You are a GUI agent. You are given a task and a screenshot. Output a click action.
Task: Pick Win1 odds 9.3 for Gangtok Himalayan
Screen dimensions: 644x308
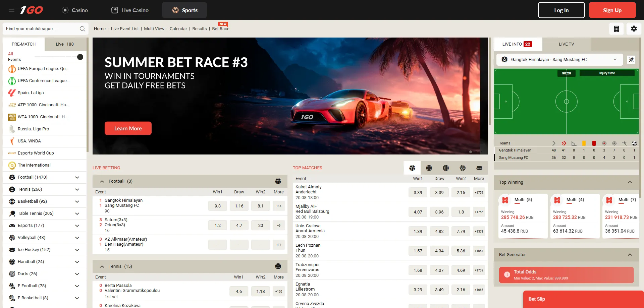point(218,206)
